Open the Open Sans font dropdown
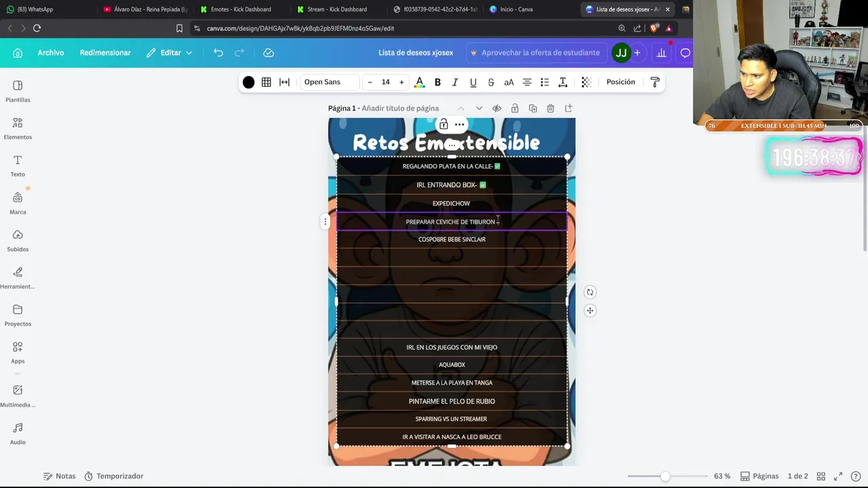This screenshot has width=868, height=488. click(x=330, y=82)
